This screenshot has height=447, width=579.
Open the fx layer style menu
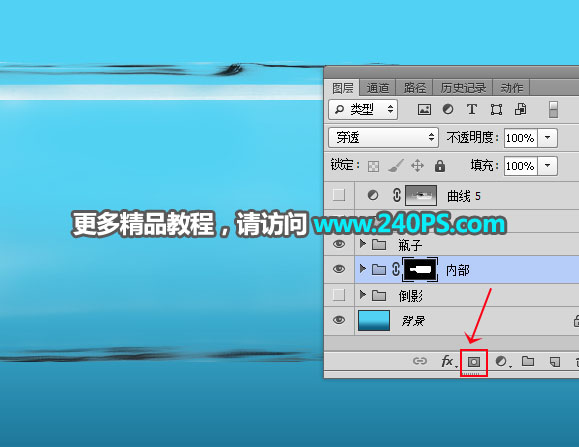[x=449, y=361]
